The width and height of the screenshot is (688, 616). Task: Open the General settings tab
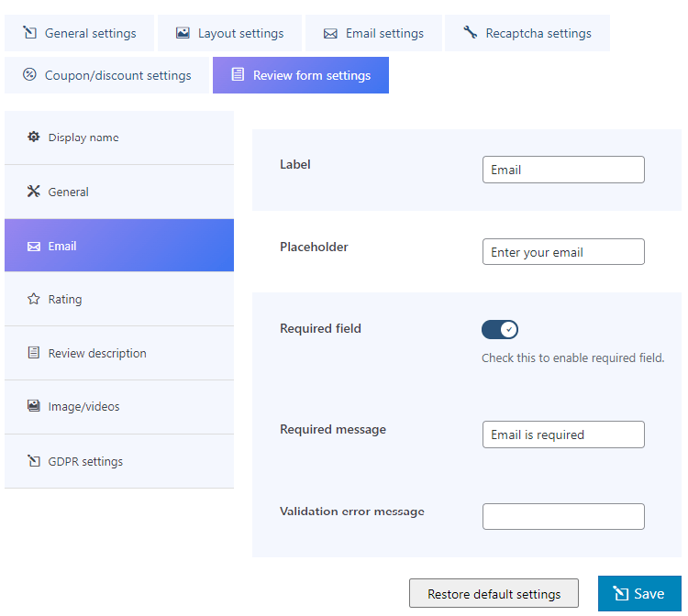[x=80, y=33]
